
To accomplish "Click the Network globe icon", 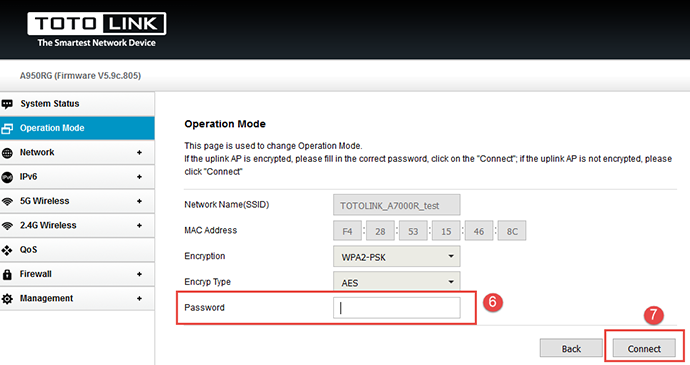I will click(x=7, y=153).
